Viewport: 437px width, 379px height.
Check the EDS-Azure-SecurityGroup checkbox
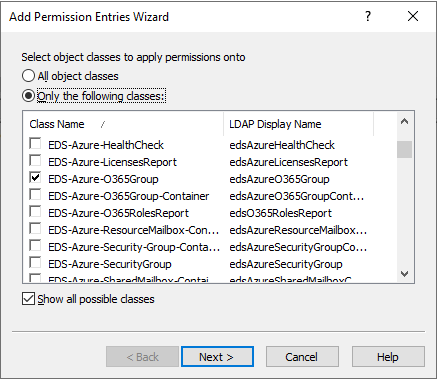point(35,263)
